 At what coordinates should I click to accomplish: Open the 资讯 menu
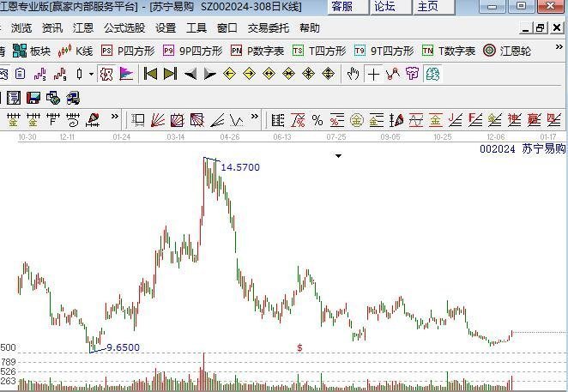[52, 28]
